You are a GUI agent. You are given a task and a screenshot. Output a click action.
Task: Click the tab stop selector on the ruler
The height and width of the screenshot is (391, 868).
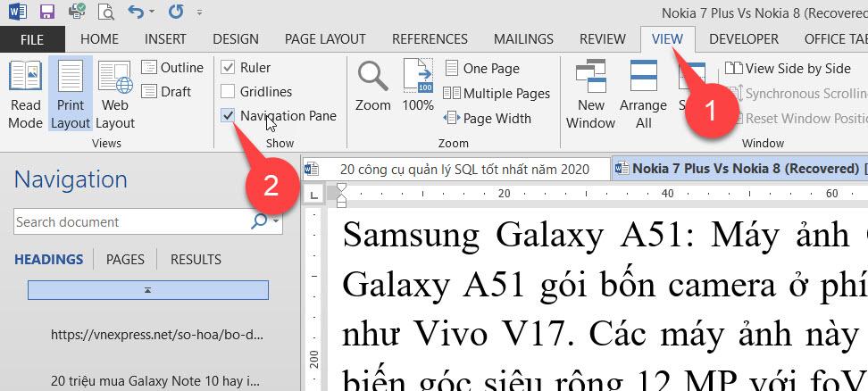coord(315,194)
